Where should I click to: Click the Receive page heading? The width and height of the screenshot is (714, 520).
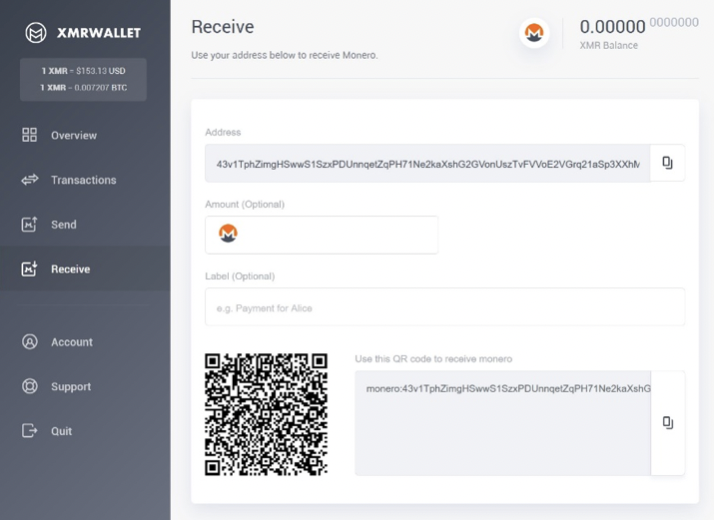point(223,27)
